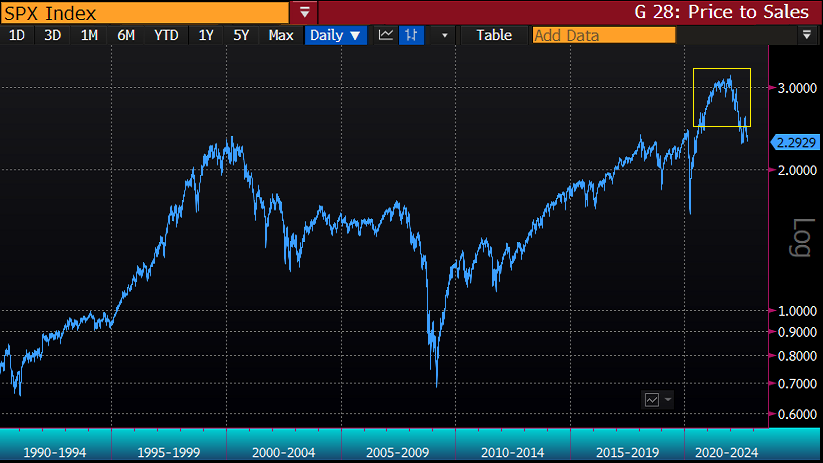Click the 0.7000 axis label

[x=797, y=384]
